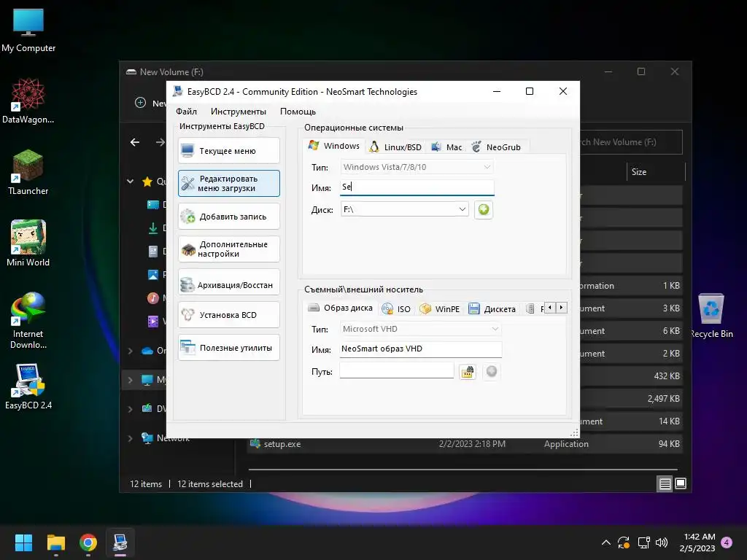Click the operating system name field containing 'Se'
This screenshot has height=560, width=747.
tap(417, 187)
